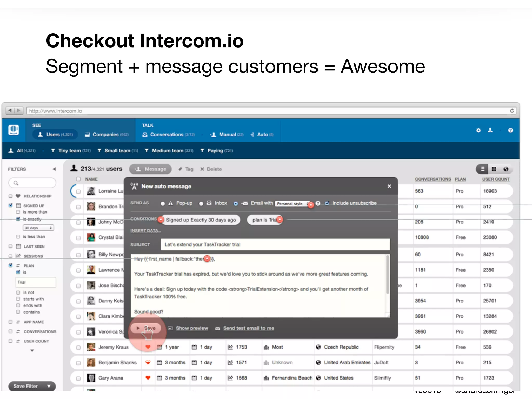Viewport: 532px width, 399px height.
Task: Collapse the FILTERS panel arrow
Action: (54, 169)
